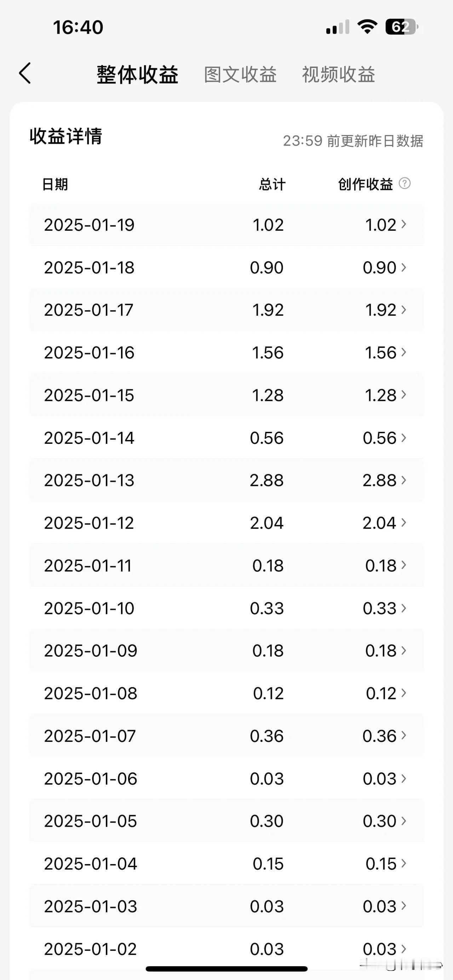Tap the battery indicator in status bar
453x980 pixels.
click(402, 27)
